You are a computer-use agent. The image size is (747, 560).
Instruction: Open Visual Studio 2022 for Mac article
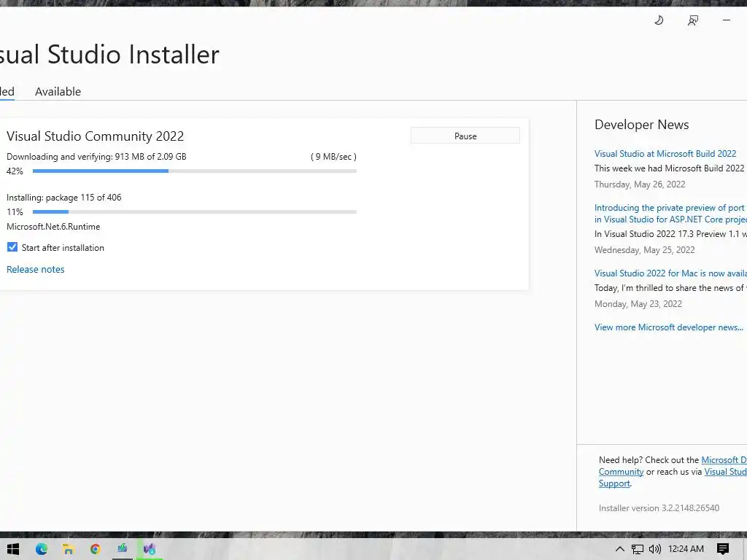[670, 273]
